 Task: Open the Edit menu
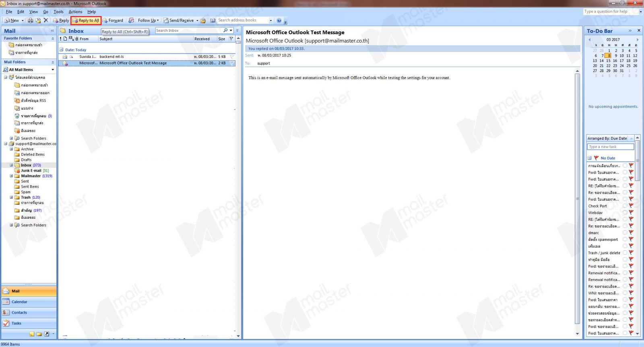(x=21, y=12)
